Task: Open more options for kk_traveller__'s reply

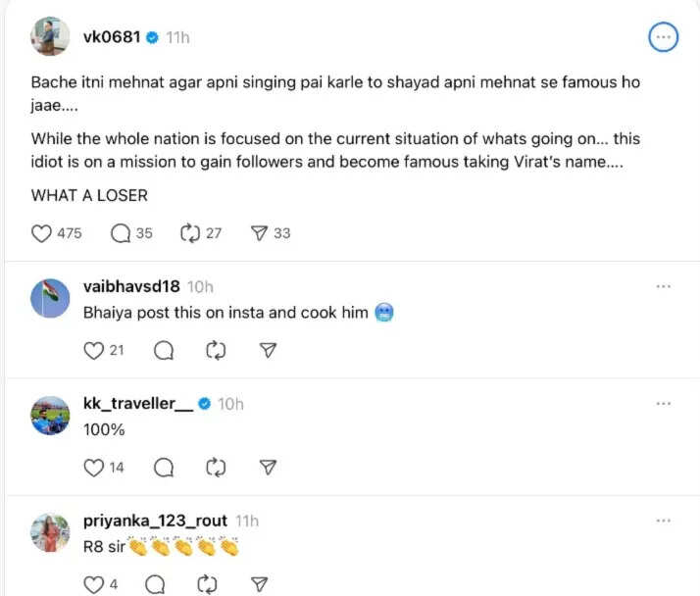Action: click(x=664, y=404)
